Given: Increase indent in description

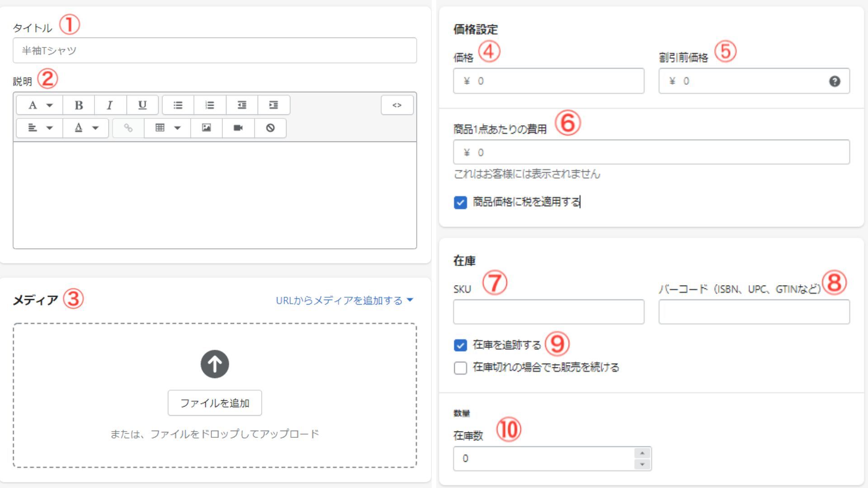Looking at the screenshot, I should tap(274, 105).
